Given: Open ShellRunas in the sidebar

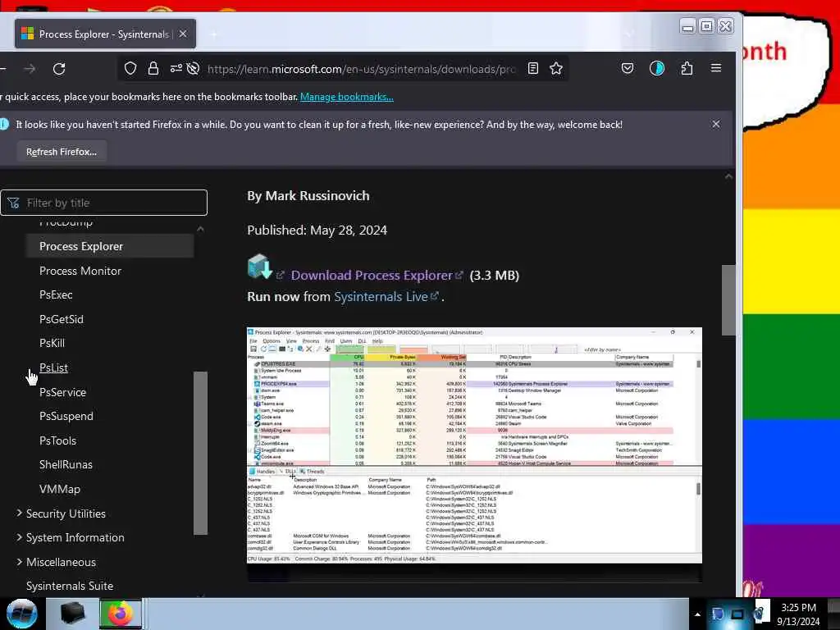Looking at the screenshot, I should click(66, 465).
